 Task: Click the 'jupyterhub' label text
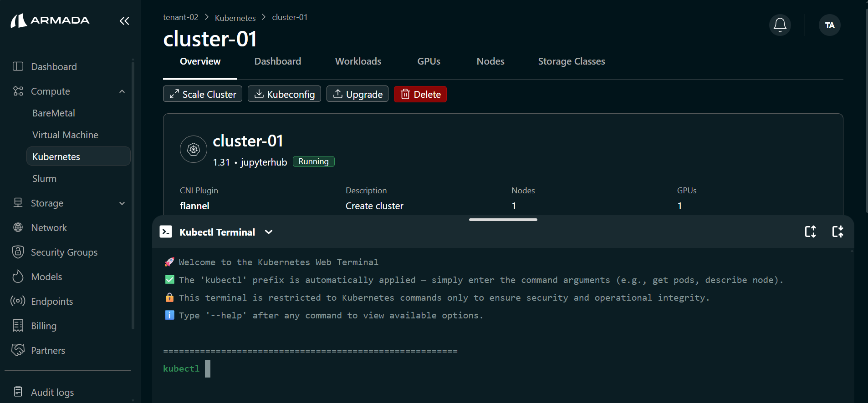[264, 162]
